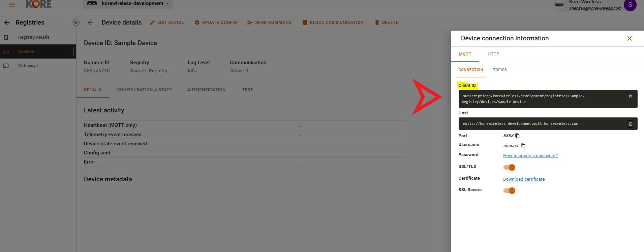Click DELETE device button
Viewport: 644px width, 252px height.
point(387,23)
